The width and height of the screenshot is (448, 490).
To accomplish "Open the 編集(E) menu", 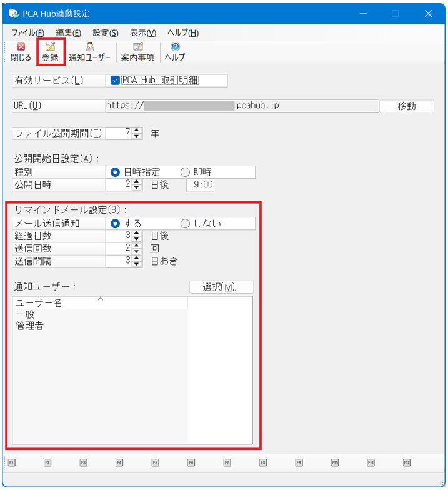I will (69, 32).
